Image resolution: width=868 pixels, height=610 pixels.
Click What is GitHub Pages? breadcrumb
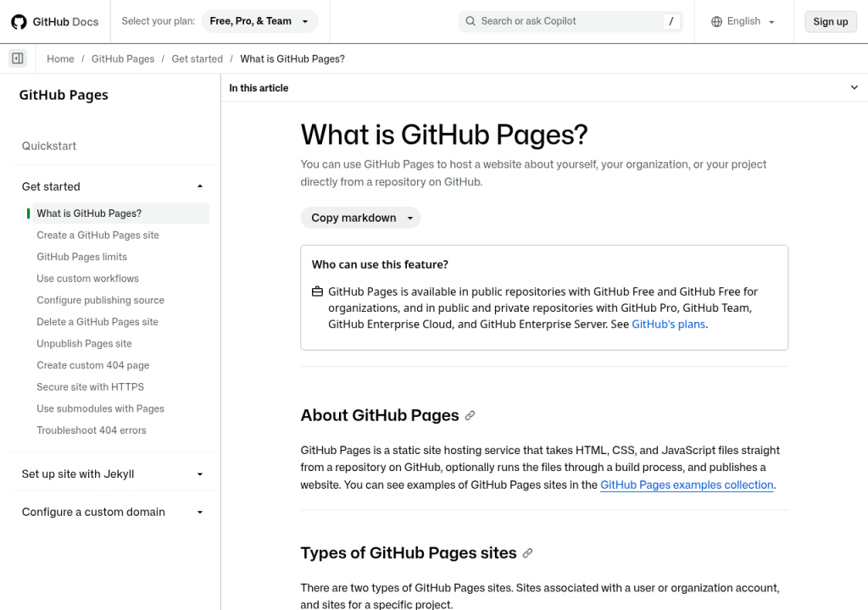click(x=292, y=58)
